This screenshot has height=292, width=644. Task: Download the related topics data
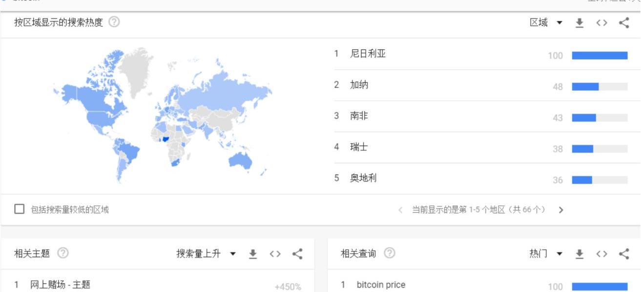tap(253, 253)
